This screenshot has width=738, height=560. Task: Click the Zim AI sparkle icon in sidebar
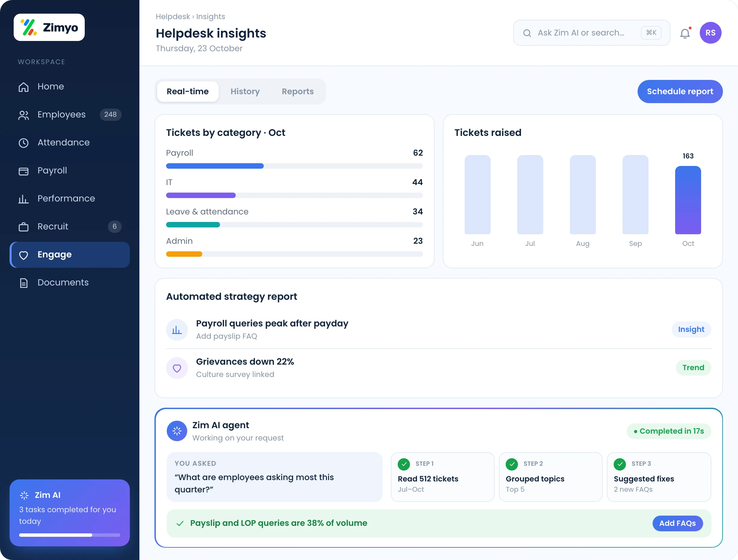pos(24,495)
